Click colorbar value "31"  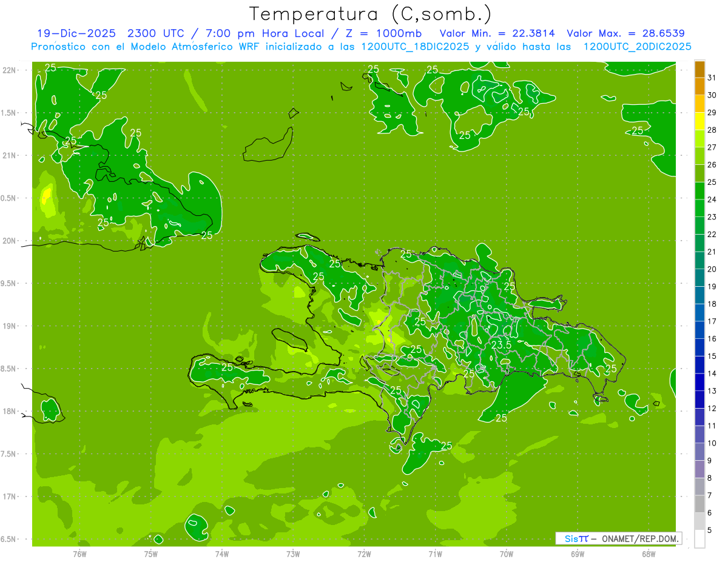[712, 78]
